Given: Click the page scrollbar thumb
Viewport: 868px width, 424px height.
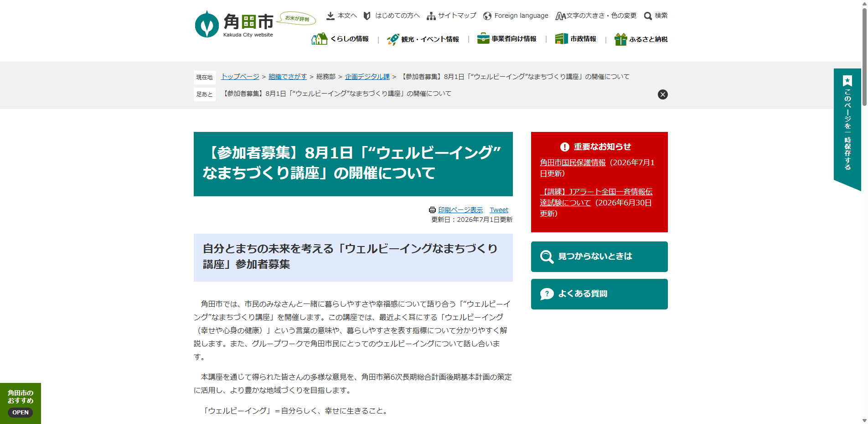Looking at the screenshot, I should click(x=864, y=57).
